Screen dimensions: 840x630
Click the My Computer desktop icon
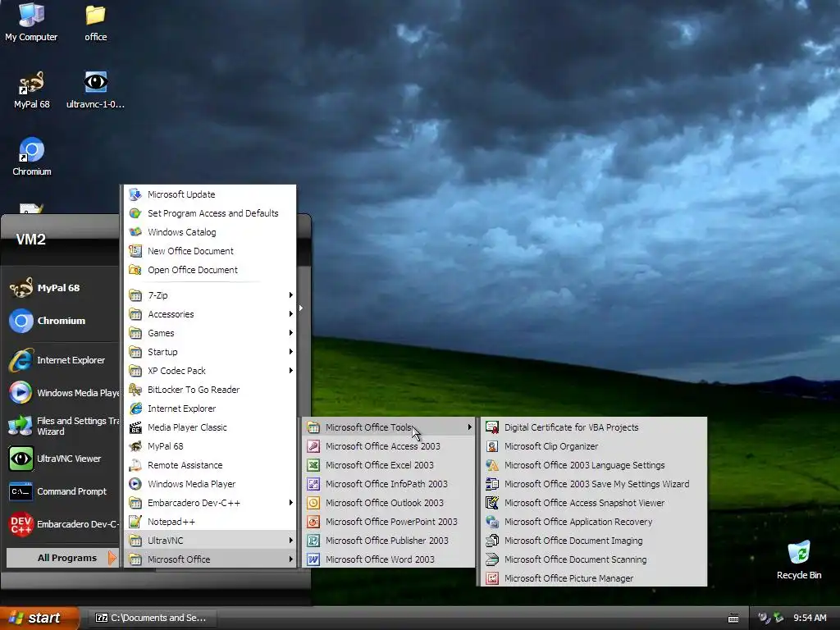pyautogui.click(x=31, y=22)
